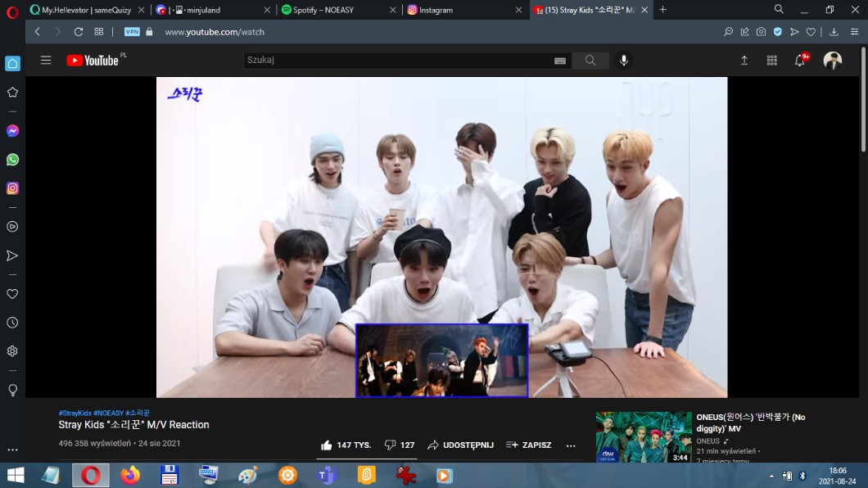Click the upload video icon
868x488 pixels.
click(744, 61)
